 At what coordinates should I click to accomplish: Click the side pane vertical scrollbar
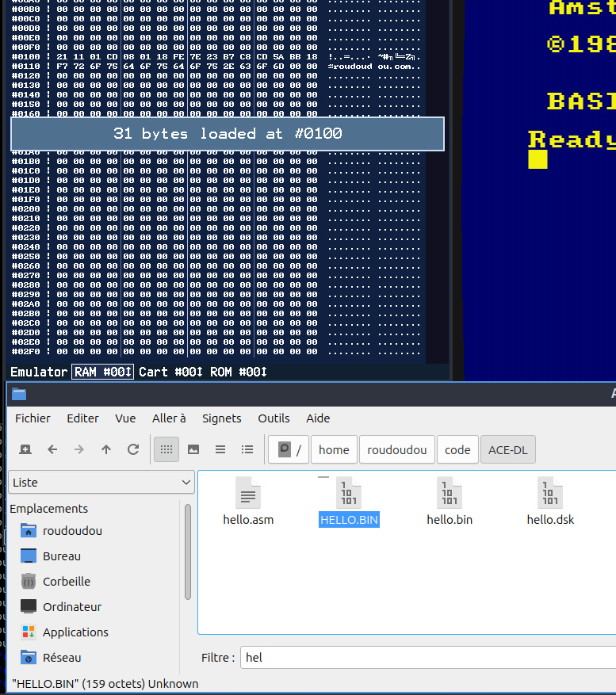(188, 552)
